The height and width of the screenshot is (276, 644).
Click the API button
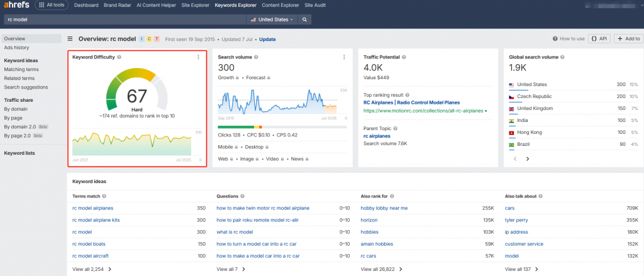[x=599, y=38]
